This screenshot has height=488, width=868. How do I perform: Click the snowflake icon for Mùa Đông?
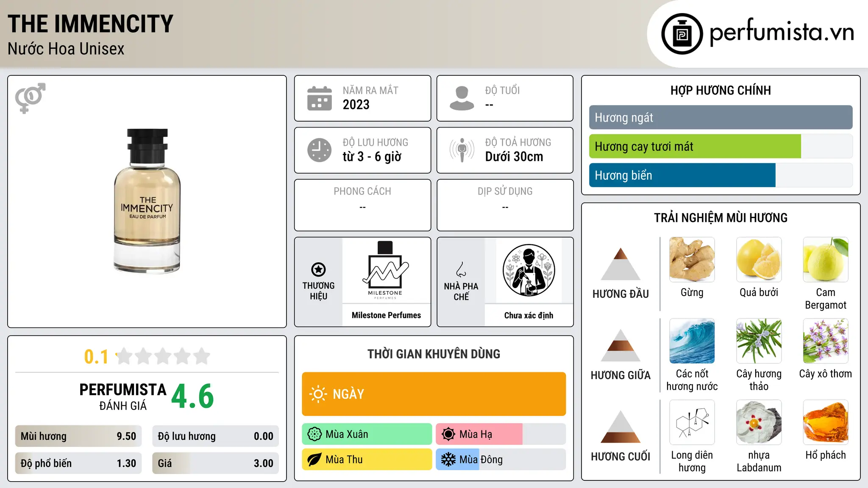(x=448, y=460)
